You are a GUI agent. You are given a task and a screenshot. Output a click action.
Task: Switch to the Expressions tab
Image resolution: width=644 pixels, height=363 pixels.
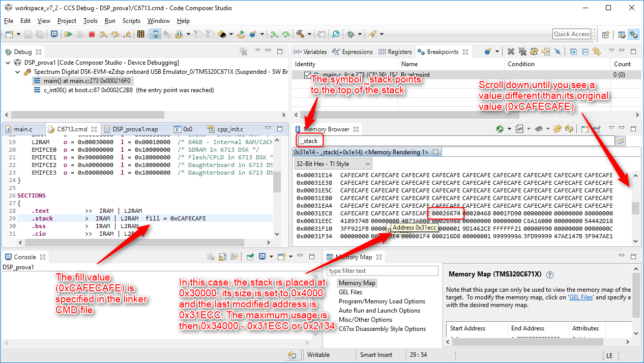(x=352, y=52)
